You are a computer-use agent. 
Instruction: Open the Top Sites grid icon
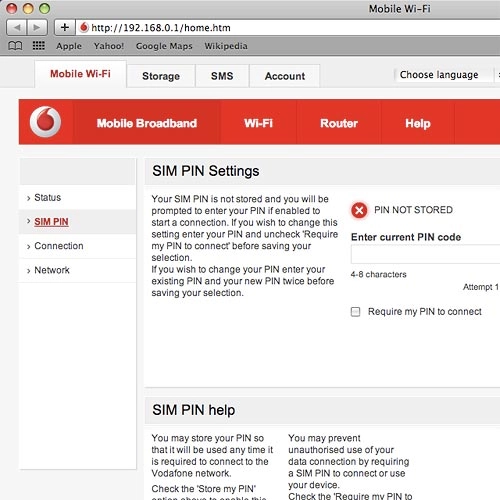39,45
